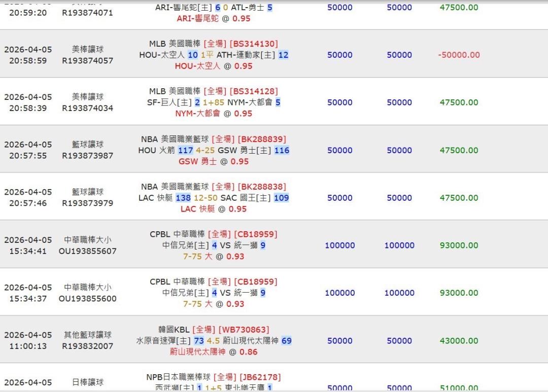The width and height of the screenshot is (548, 392).
Task: Click 水原音速彈 score 73
Action: coord(199,341)
